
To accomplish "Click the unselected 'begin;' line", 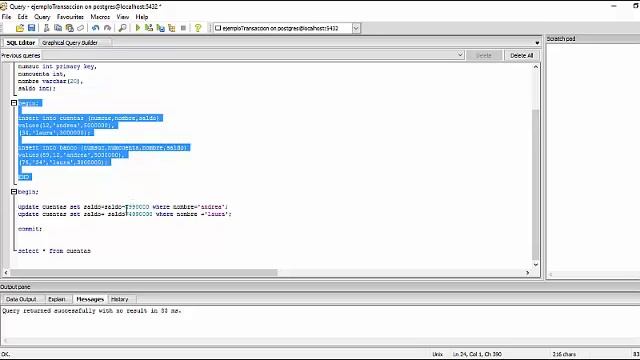I will click(28, 192).
